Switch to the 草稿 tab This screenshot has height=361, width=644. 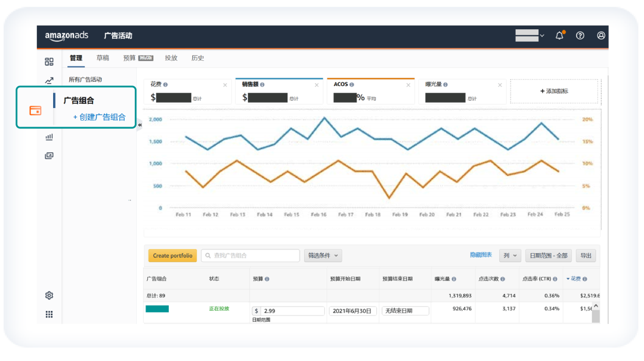click(103, 58)
